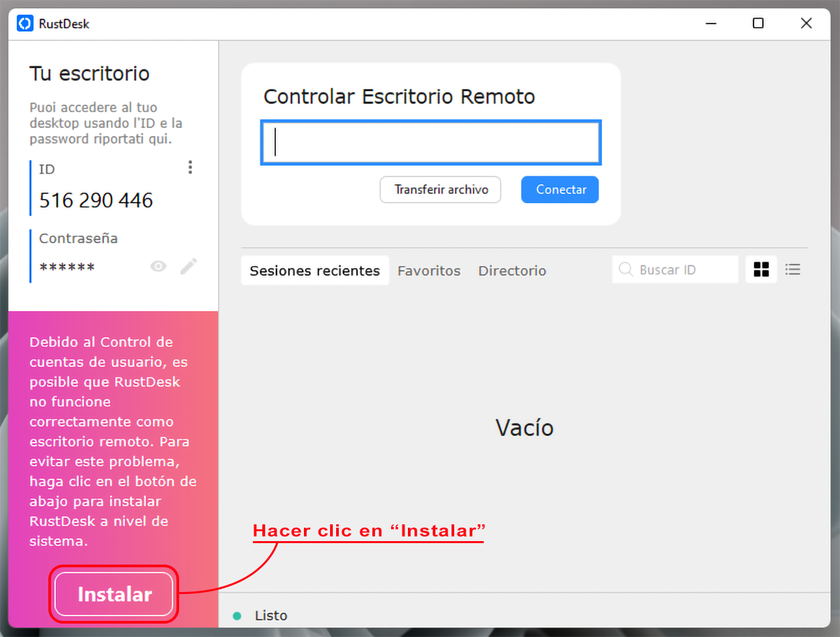Click the Controlar Escritorio Remoto heading
This screenshot has height=637, width=840.
point(399,97)
